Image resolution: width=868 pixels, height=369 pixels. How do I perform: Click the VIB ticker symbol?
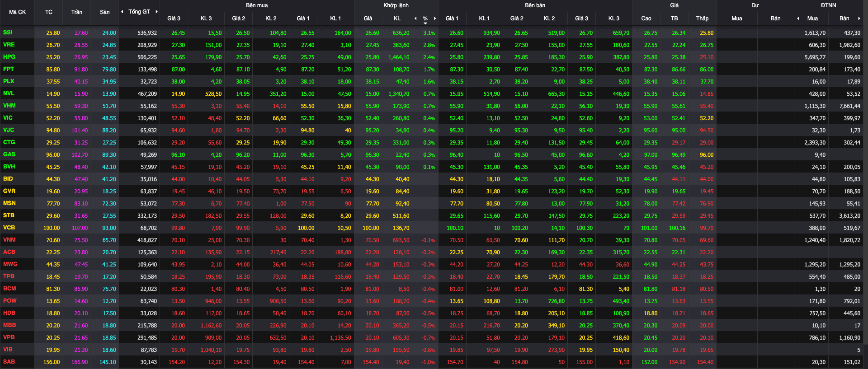(8, 350)
